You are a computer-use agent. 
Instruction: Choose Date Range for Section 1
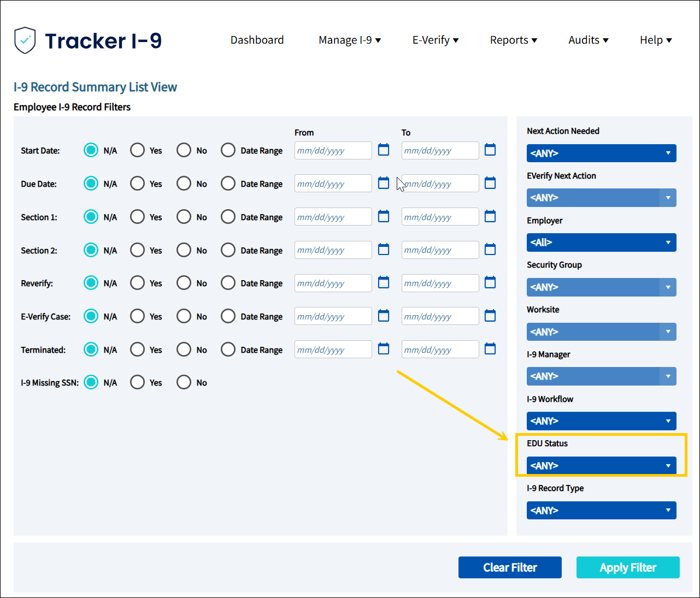pyautogui.click(x=228, y=217)
